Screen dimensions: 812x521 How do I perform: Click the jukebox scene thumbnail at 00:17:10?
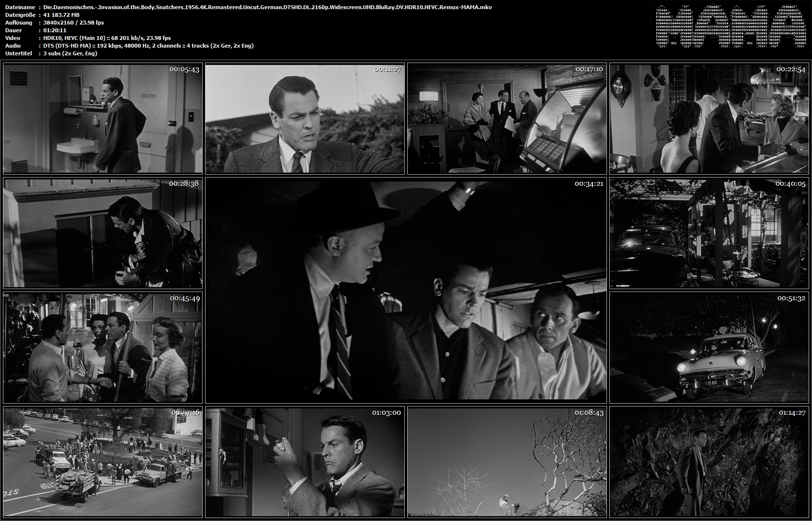(x=507, y=118)
